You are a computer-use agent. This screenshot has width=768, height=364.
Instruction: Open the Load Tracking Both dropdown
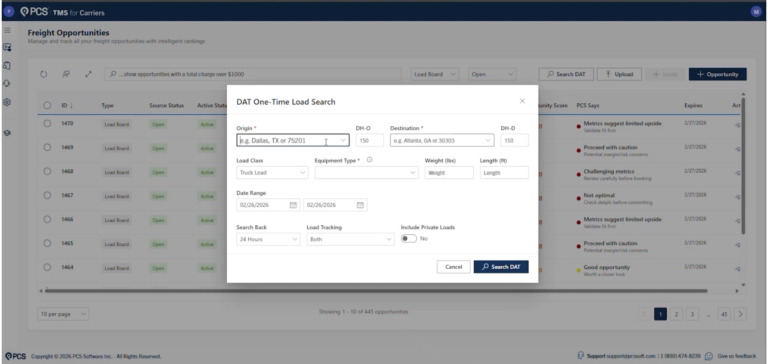click(x=351, y=240)
